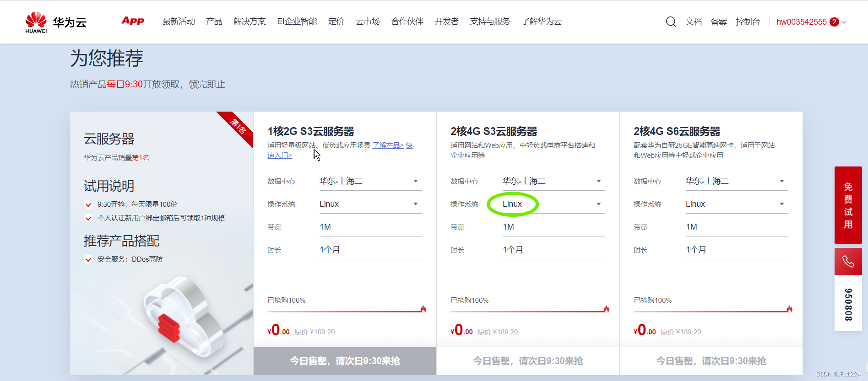Expand 操作系统 dropdown on 2核4G S6 card

point(737,204)
